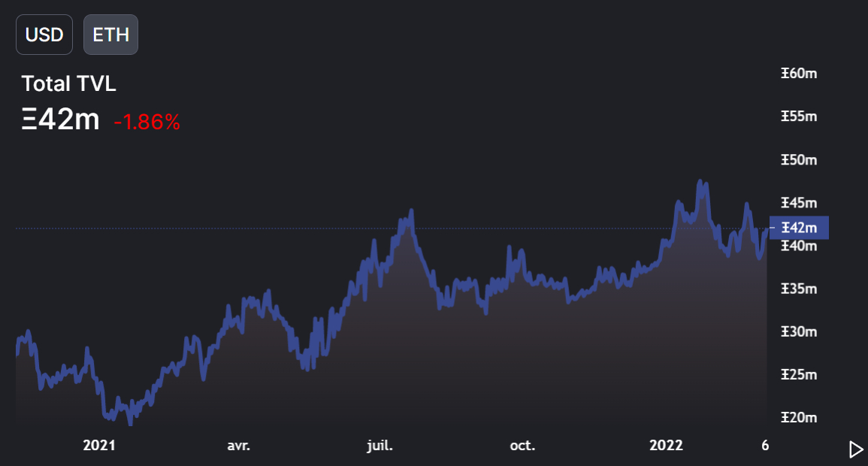The image size is (868, 466).
Task: Click the 2021 marker on time axis
Action: (99, 446)
